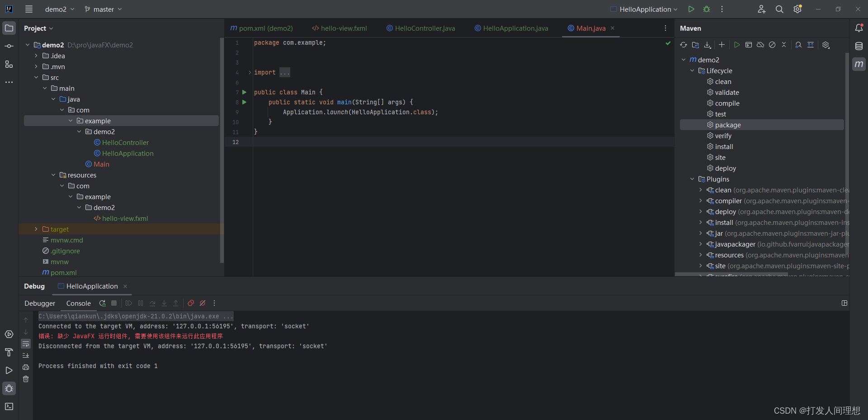The width and height of the screenshot is (868, 420).
Task: Mute breakpoints in debug toolbar
Action: pyautogui.click(x=202, y=303)
